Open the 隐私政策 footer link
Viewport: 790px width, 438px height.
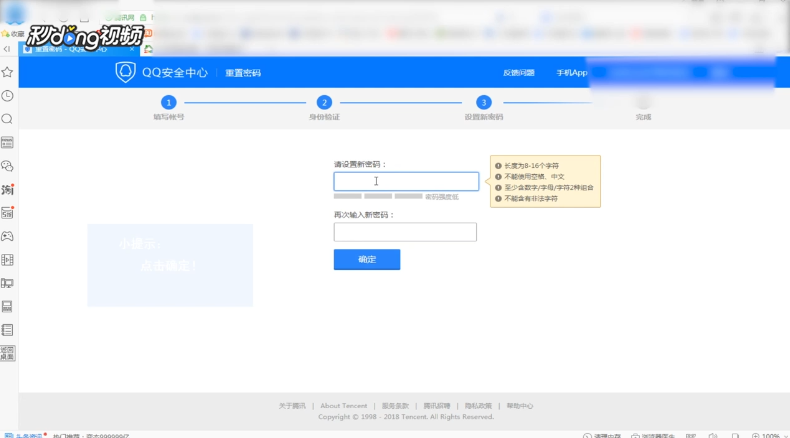pyautogui.click(x=478, y=406)
